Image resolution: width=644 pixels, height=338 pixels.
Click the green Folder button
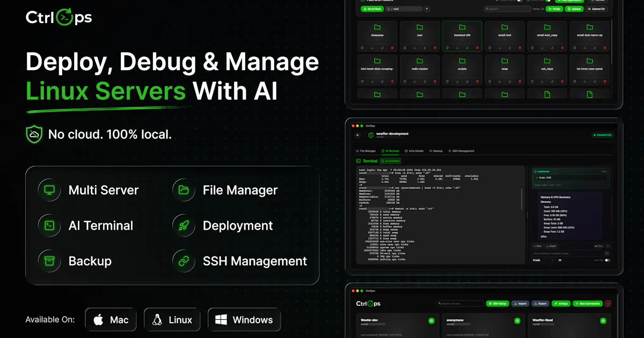coord(555,9)
